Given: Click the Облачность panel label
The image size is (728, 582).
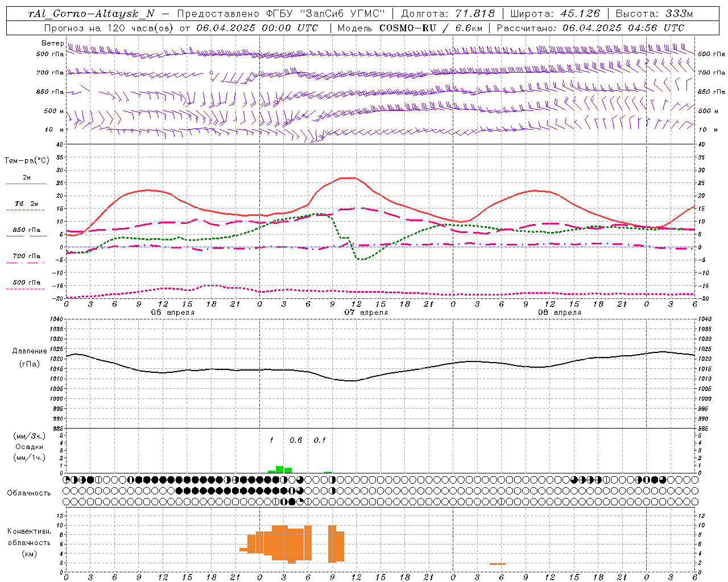Looking at the screenshot, I should pyautogui.click(x=29, y=493).
